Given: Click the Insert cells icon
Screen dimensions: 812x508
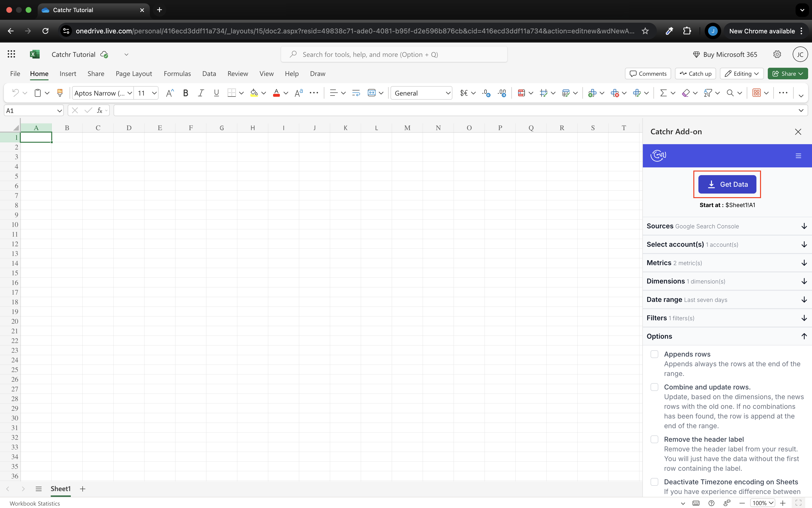Looking at the screenshot, I should (x=592, y=93).
